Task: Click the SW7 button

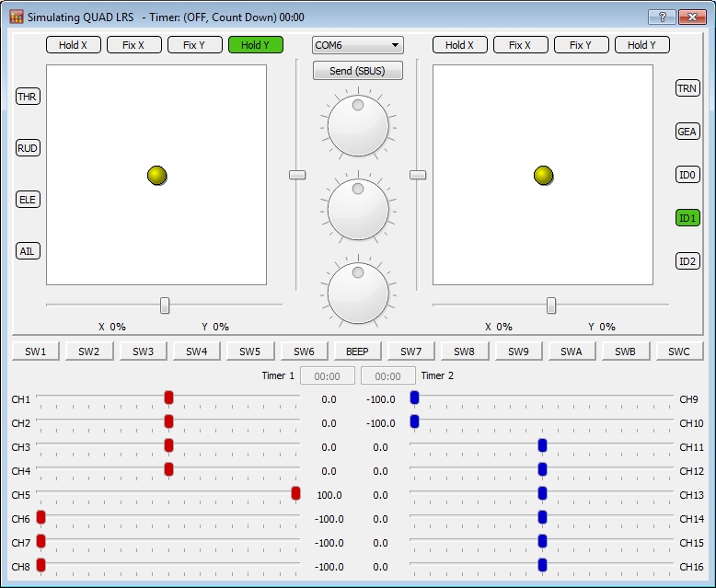Action: (411, 352)
